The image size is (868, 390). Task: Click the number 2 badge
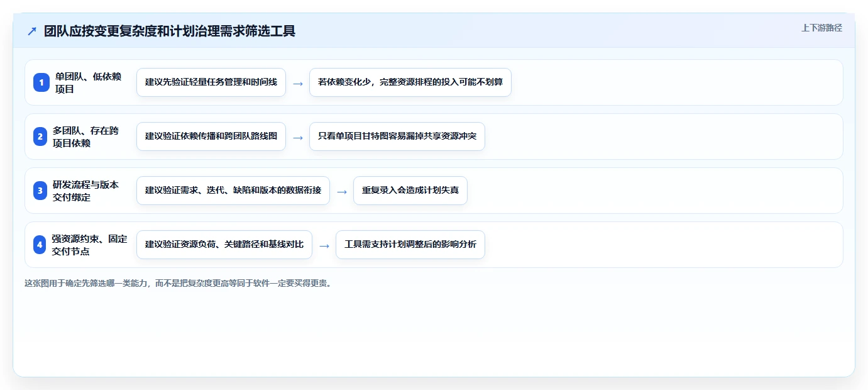point(41,136)
